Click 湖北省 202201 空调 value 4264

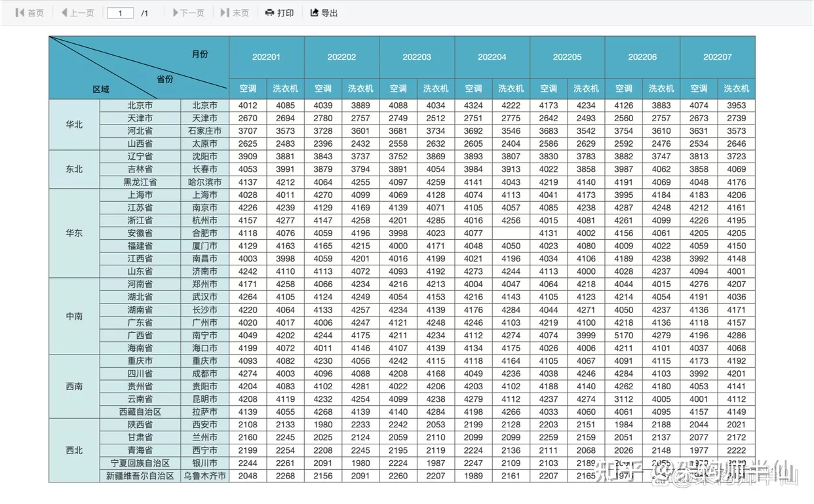pyautogui.click(x=248, y=297)
